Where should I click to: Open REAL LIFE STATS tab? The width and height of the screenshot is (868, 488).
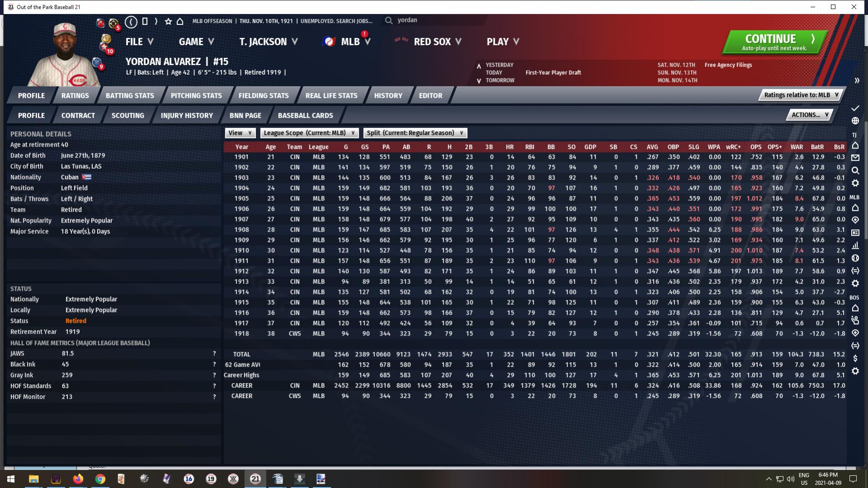click(332, 95)
